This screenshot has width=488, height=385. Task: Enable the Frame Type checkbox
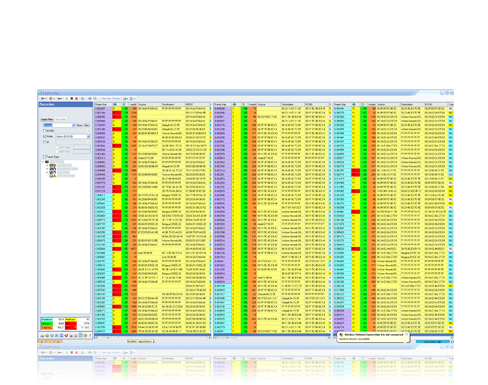coord(44,157)
